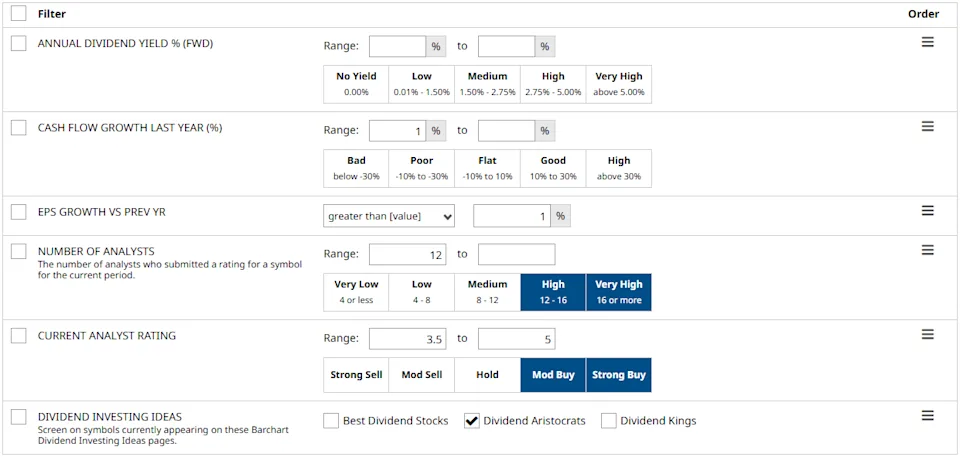The image size is (960, 457).
Task: Click reorder handle for Number of Analysts row
Action: click(927, 250)
